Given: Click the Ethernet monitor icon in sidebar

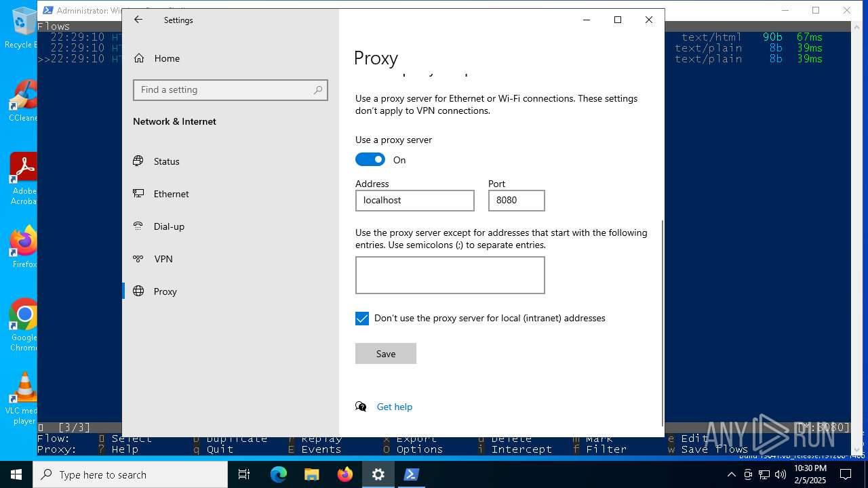Looking at the screenshot, I should click(x=138, y=194).
